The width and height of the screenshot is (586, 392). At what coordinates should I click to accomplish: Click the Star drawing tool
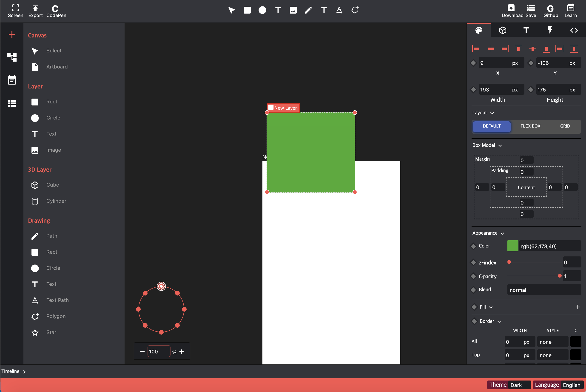tap(51, 332)
